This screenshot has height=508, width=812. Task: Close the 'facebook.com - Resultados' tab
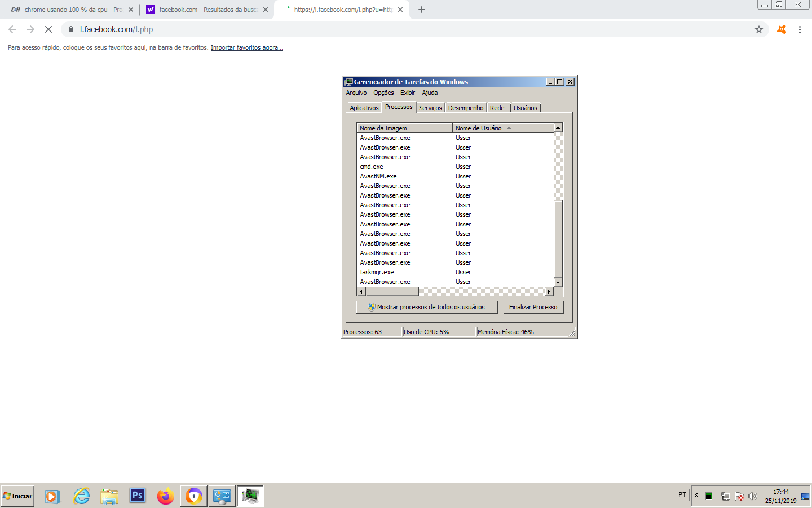(266, 10)
